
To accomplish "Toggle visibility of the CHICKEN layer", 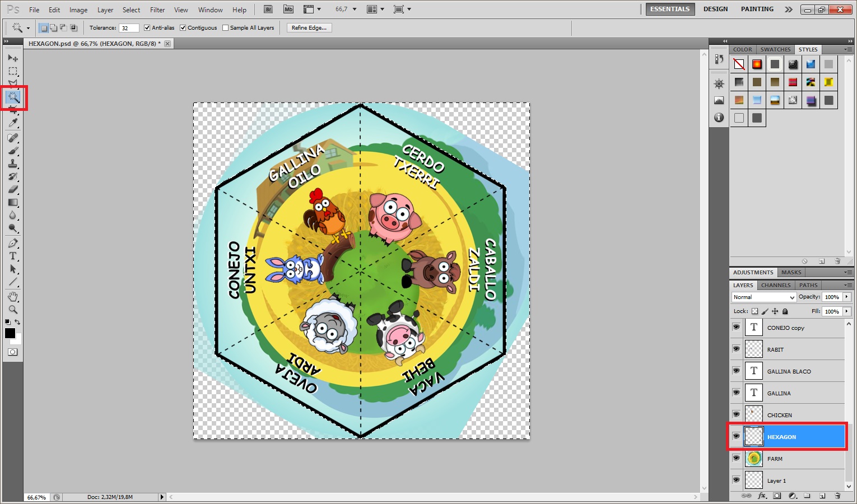I will pos(736,414).
